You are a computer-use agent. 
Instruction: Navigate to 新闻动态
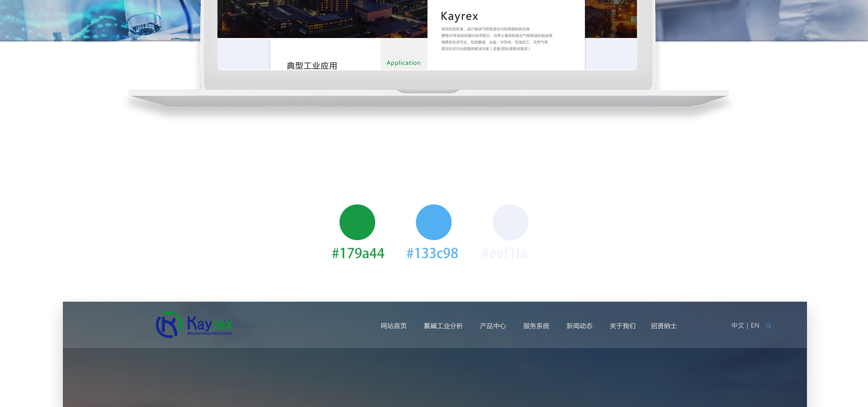(x=579, y=326)
